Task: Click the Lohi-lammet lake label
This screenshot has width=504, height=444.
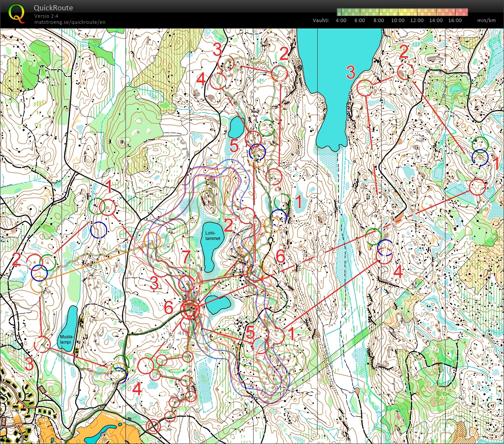Action: [213, 234]
